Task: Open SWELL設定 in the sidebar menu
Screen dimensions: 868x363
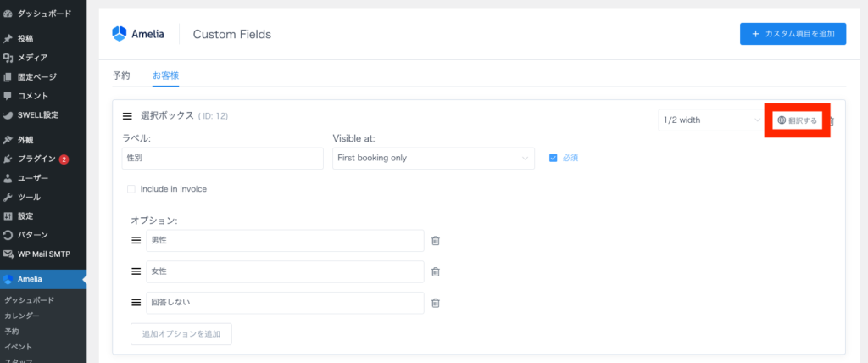Action: (x=38, y=115)
